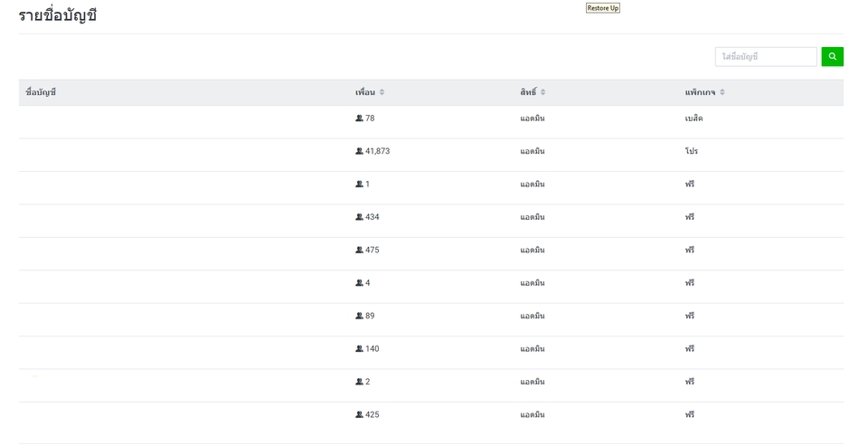
Task: Click แอดมิน in the 78-friends row
Action: (533, 119)
